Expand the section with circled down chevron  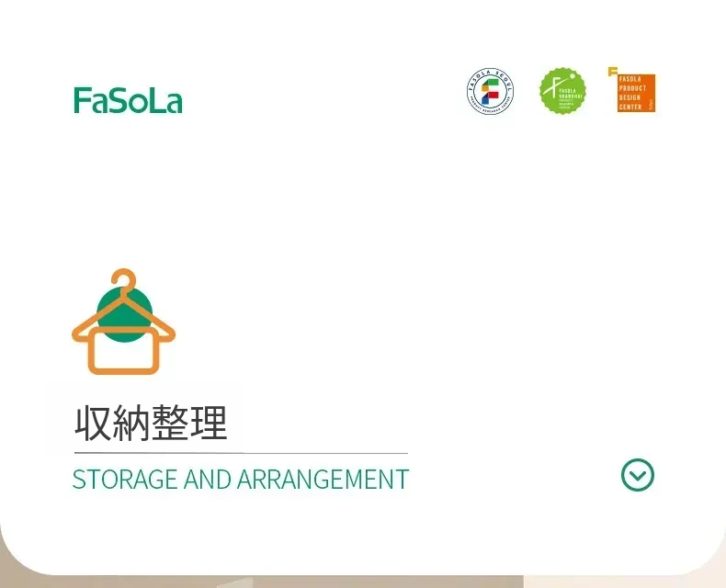[638, 475]
